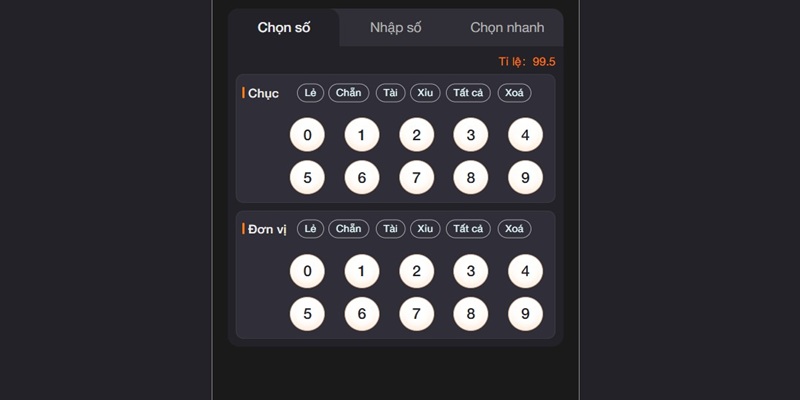
Task: Click Lẻ filter in Chục row
Action: [310, 93]
